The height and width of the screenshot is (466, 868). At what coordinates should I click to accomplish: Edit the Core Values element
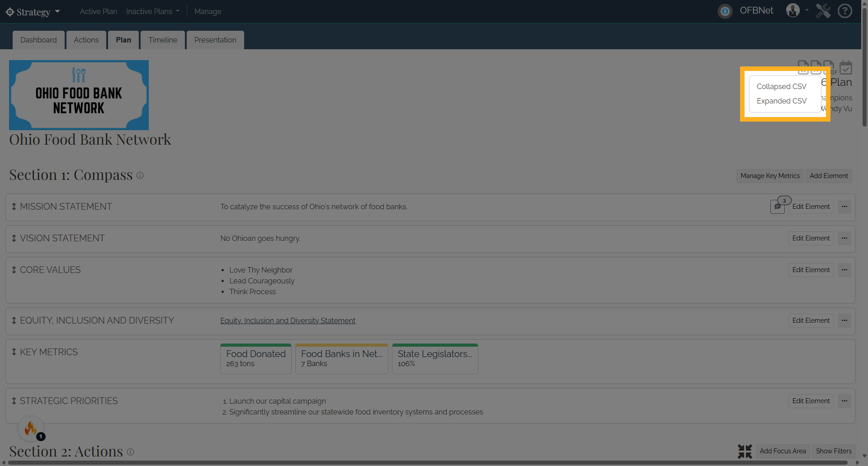[x=811, y=270]
